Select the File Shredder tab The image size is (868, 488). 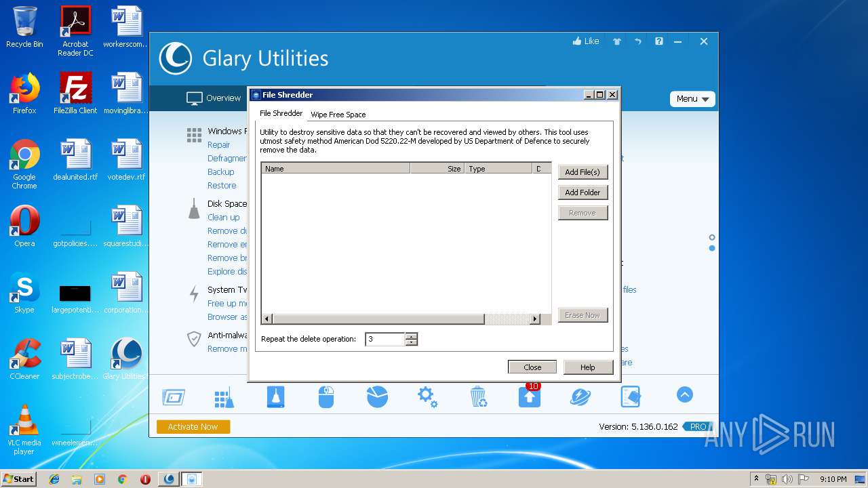[281, 113]
